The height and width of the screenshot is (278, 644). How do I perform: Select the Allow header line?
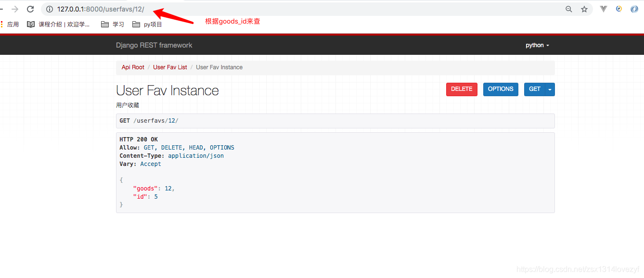[177, 148]
